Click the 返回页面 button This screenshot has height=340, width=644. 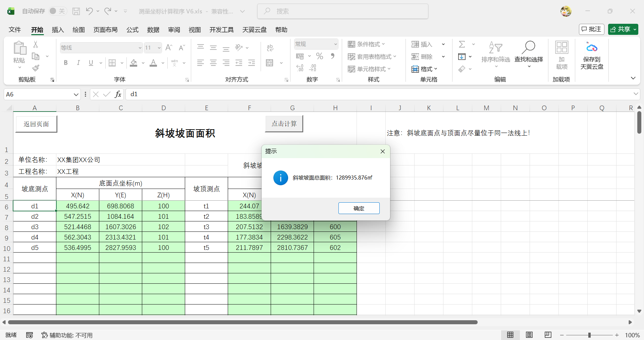pos(36,124)
